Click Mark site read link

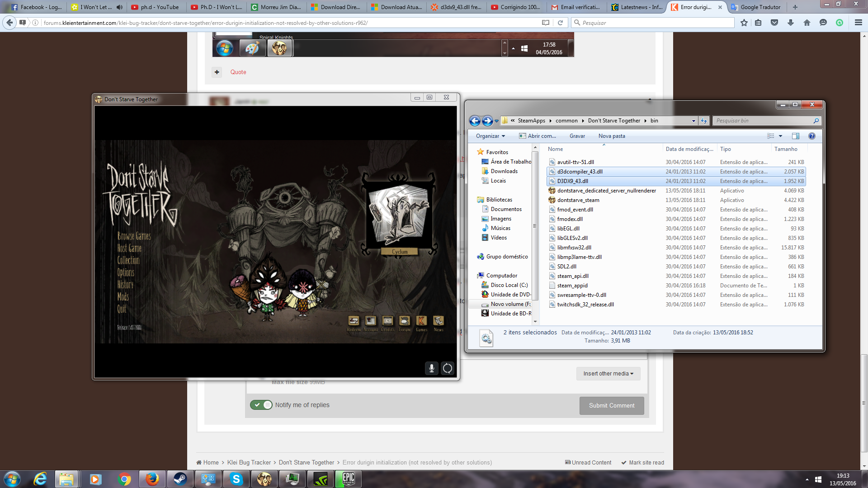coord(642,463)
